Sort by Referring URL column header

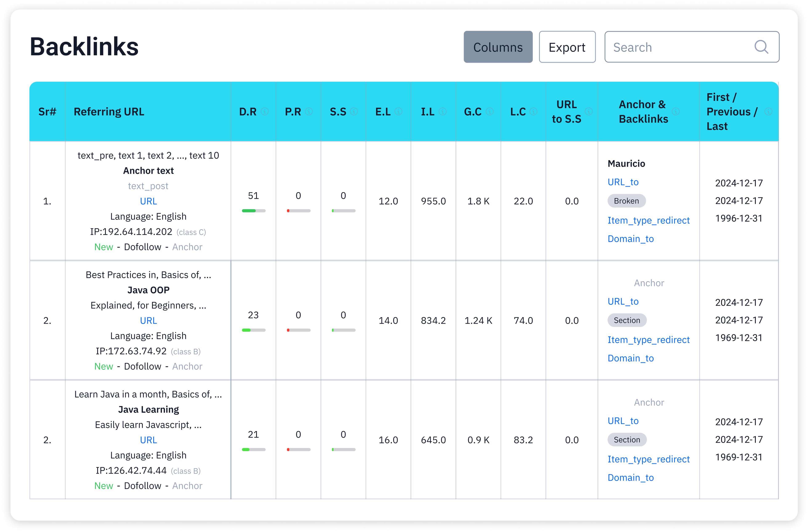(x=109, y=111)
